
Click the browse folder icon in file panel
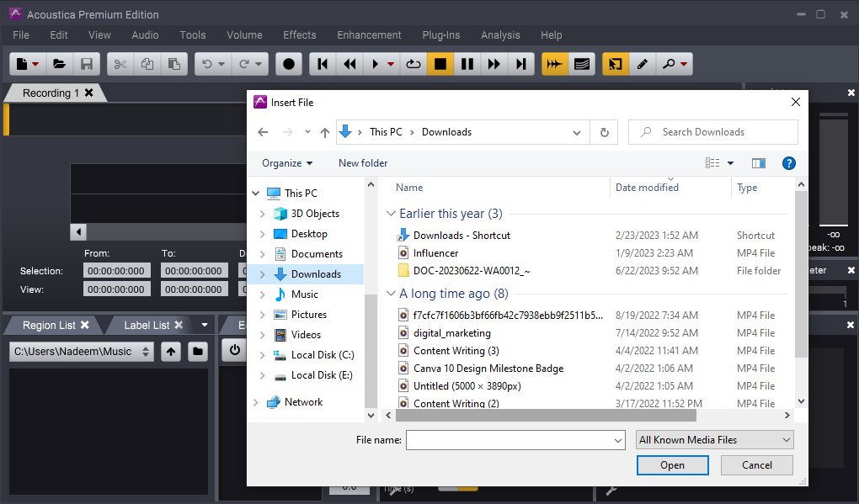tap(198, 352)
